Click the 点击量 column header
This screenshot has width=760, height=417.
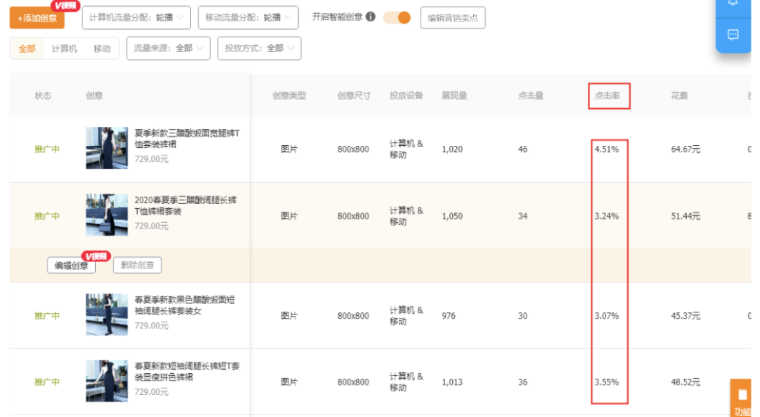531,96
